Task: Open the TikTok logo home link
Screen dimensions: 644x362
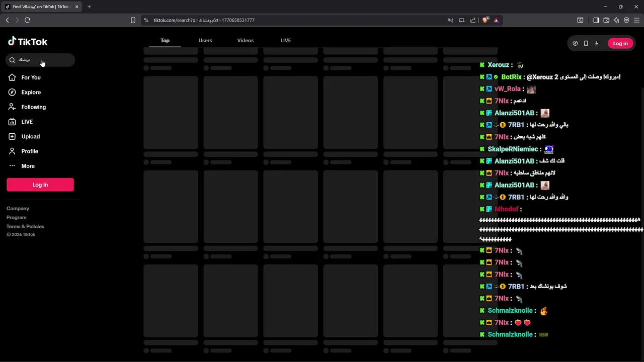Action: pyautogui.click(x=28, y=42)
